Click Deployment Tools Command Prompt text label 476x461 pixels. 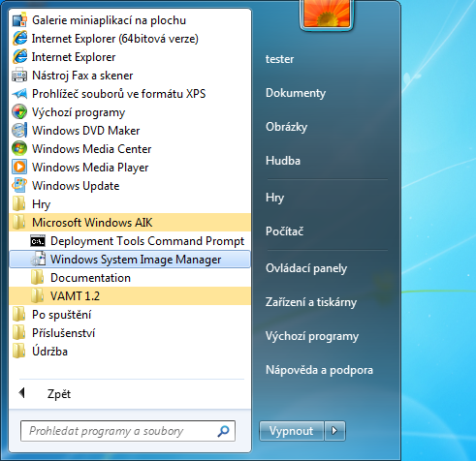click(x=147, y=241)
